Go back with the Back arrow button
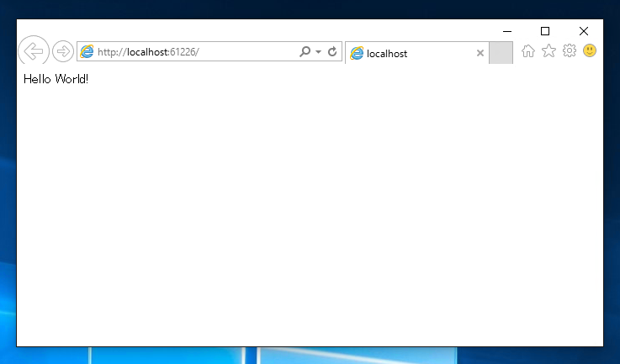This screenshot has width=620, height=364. [34, 51]
